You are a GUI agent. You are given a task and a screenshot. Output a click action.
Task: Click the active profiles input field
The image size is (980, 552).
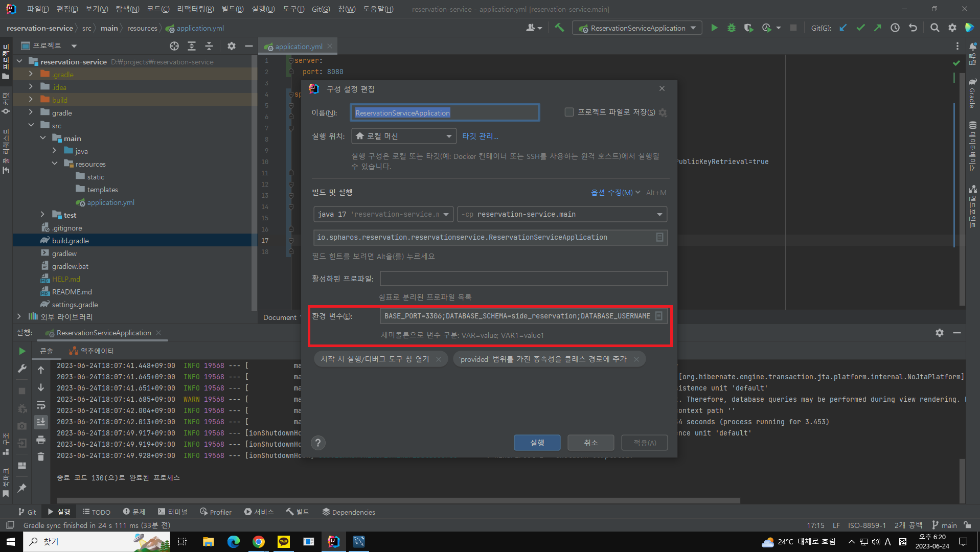click(x=523, y=279)
